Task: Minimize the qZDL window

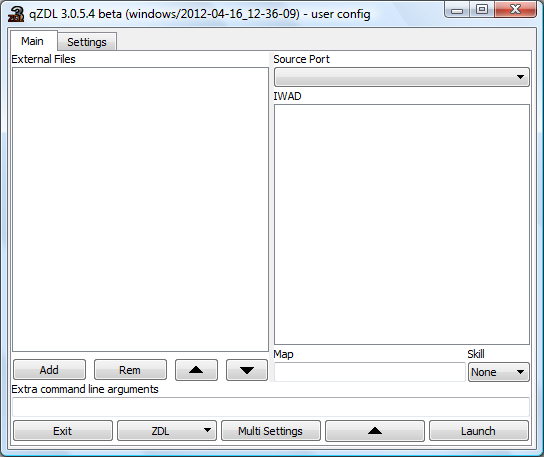Action: [x=457, y=10]
